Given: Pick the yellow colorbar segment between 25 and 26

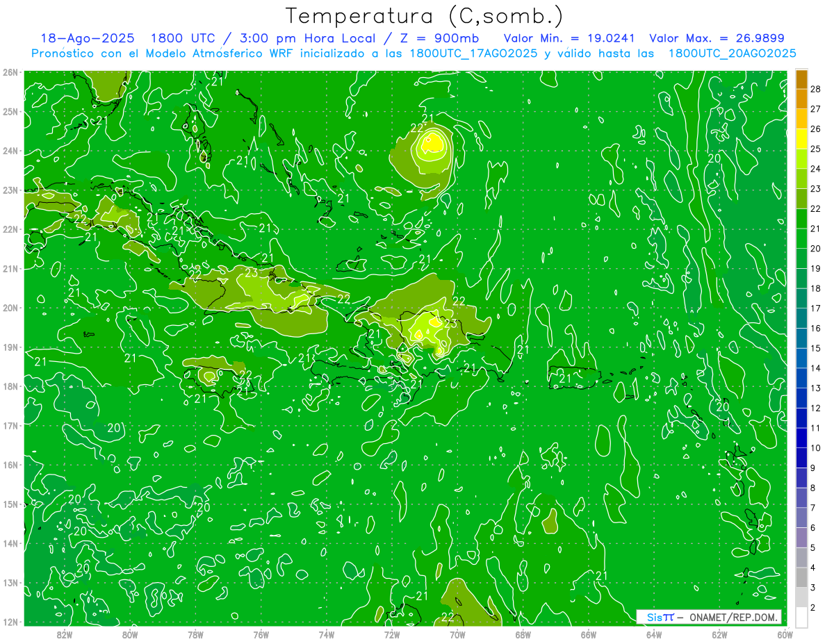Looking at the screenshot, I should coord(801,140).
